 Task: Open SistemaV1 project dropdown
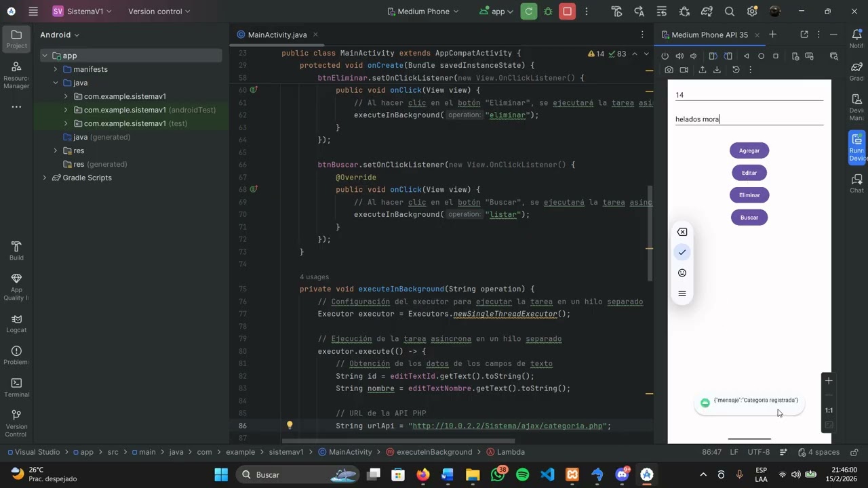tap(81, 12)
